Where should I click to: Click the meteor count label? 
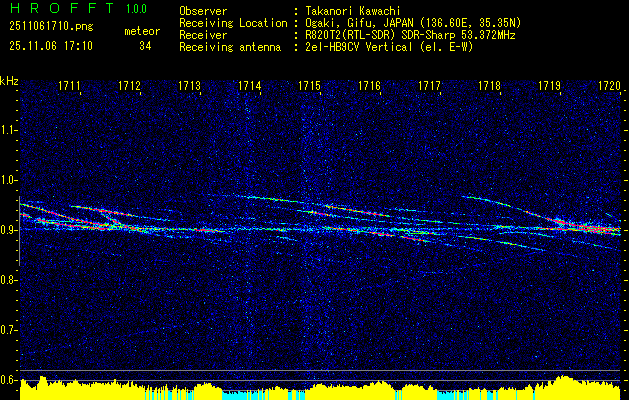(142, 31)
